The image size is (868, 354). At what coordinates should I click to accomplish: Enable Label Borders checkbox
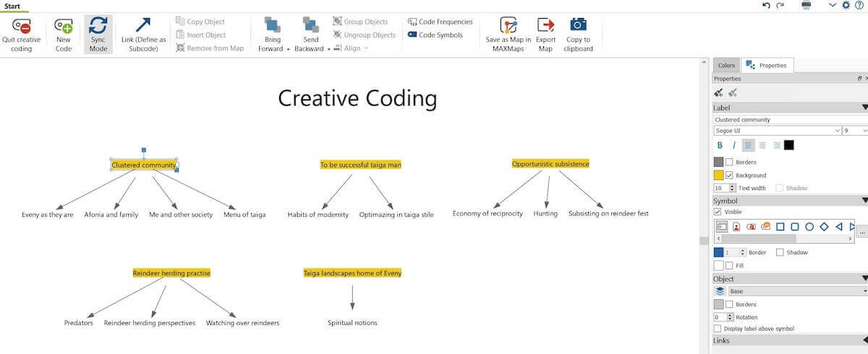tap(729, 162)
